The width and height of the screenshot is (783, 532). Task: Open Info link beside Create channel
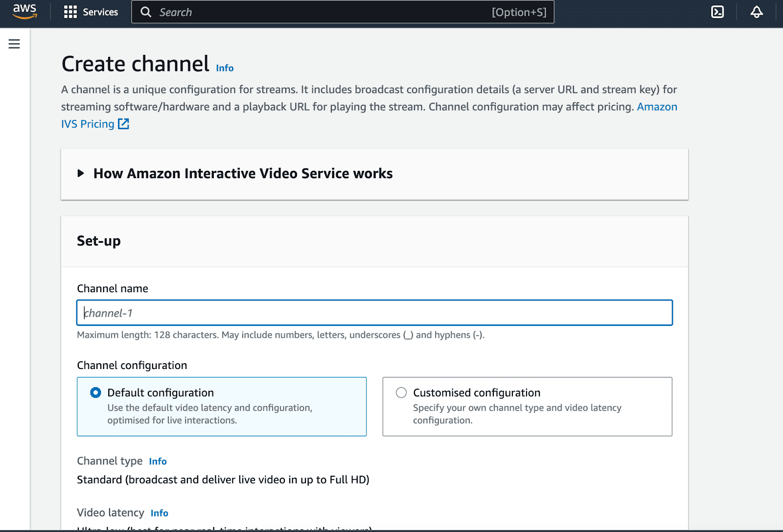(225, 68)
